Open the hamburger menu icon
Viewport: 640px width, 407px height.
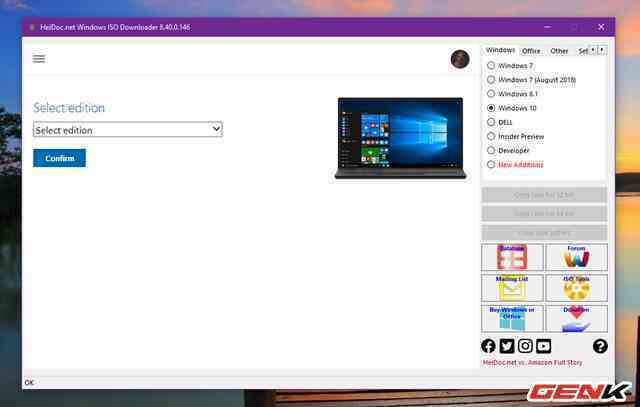coord(39,59)
